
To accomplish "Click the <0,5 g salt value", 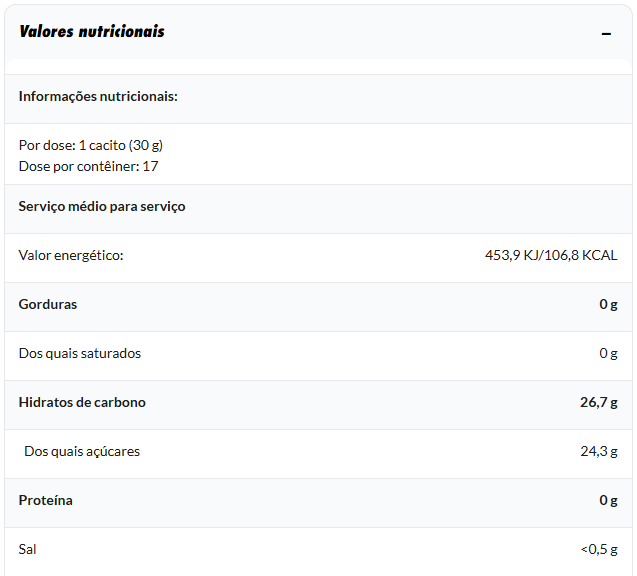I will 598,549.
